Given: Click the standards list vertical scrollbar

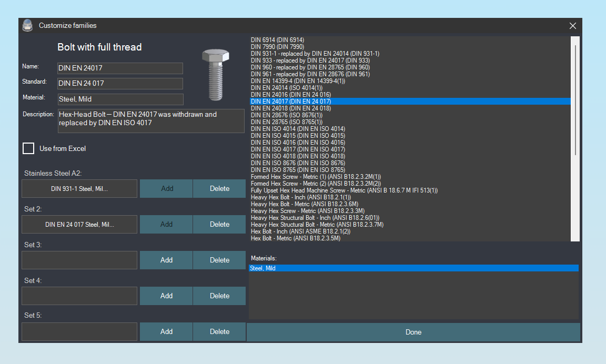Looking at the screenshot, I should pos(575,100).
